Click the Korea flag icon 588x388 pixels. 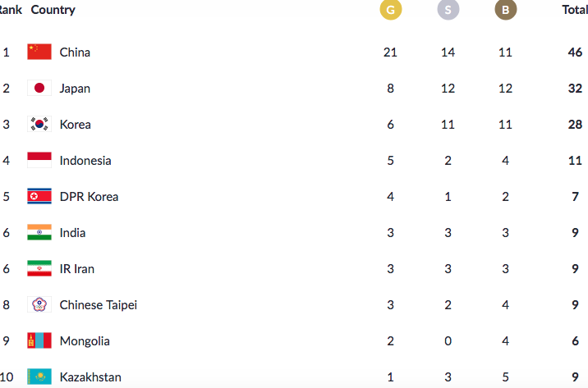coord(39,124)
